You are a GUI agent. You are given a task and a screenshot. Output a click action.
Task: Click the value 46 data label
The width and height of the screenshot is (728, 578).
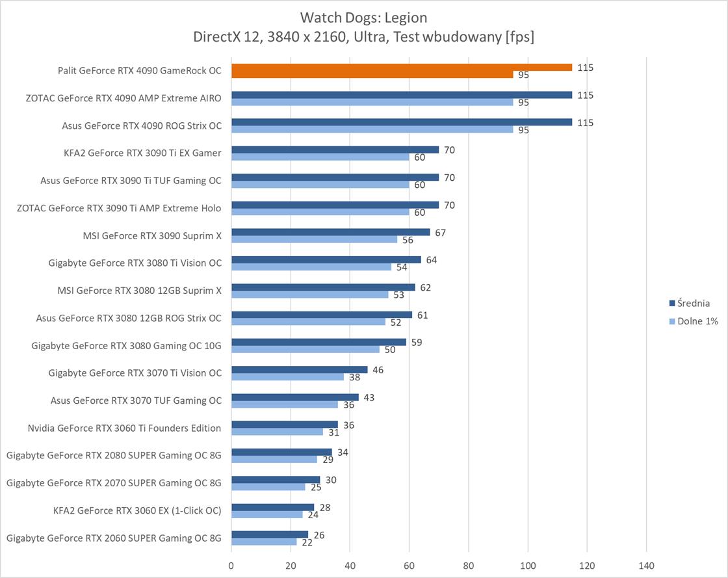pos(378,370)
